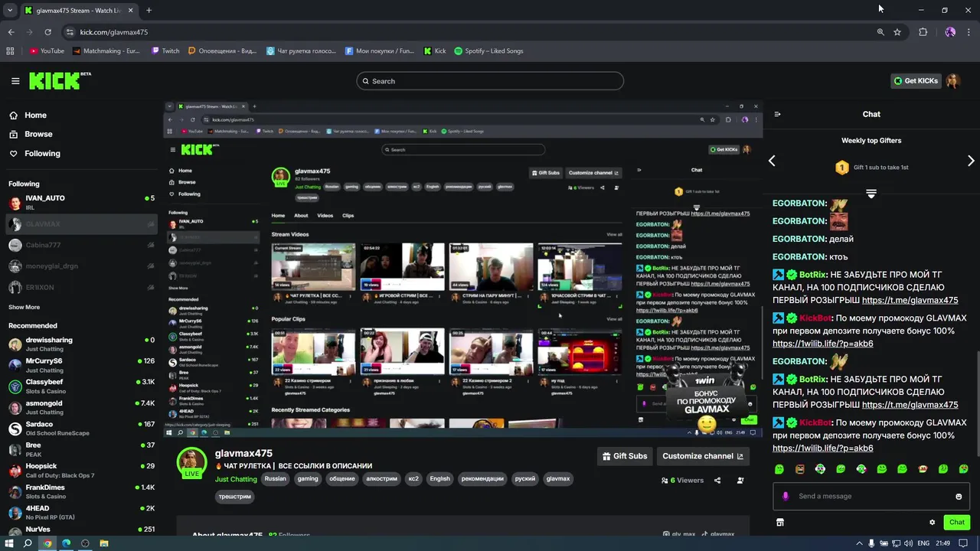
Task: Open the profile avatar menu at top right
Action: (x=953, y=81)
